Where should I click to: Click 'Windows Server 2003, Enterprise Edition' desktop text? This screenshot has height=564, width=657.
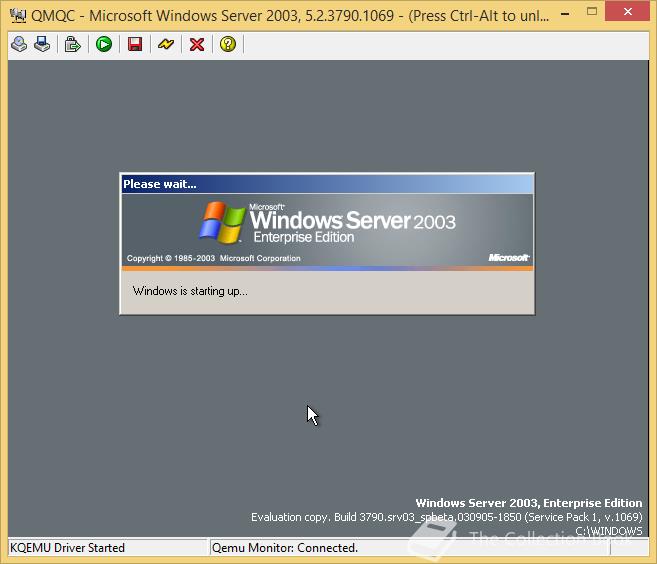529,503
